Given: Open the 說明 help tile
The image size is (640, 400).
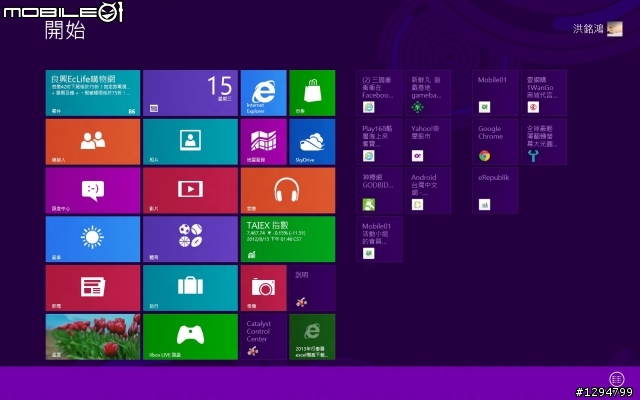Looking at the screenshot, I should [312, 288].
